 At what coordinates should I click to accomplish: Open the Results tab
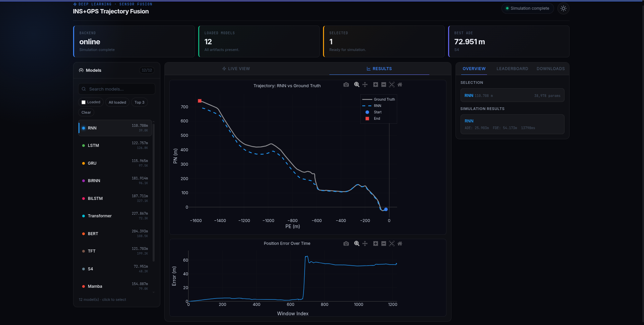tap(379, 69)
